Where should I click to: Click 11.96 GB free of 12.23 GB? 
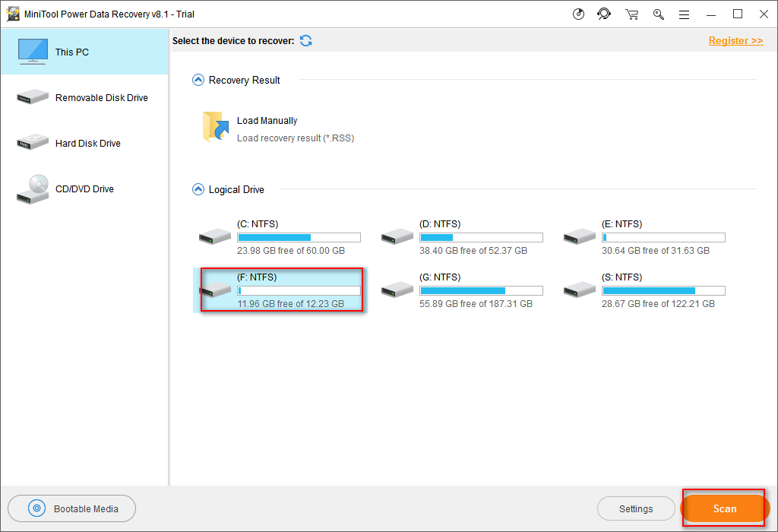click(291, 304)
